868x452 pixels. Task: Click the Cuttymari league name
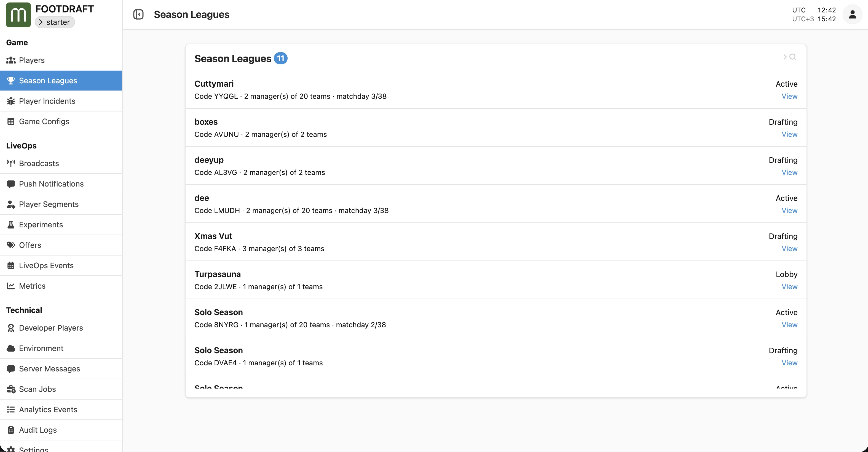point(214,84)
